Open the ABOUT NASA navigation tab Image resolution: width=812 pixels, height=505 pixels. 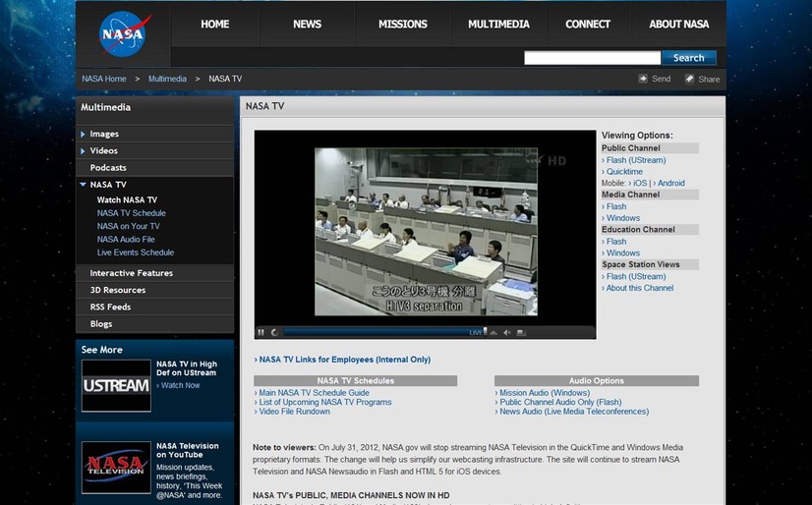(x=679, y=25)
